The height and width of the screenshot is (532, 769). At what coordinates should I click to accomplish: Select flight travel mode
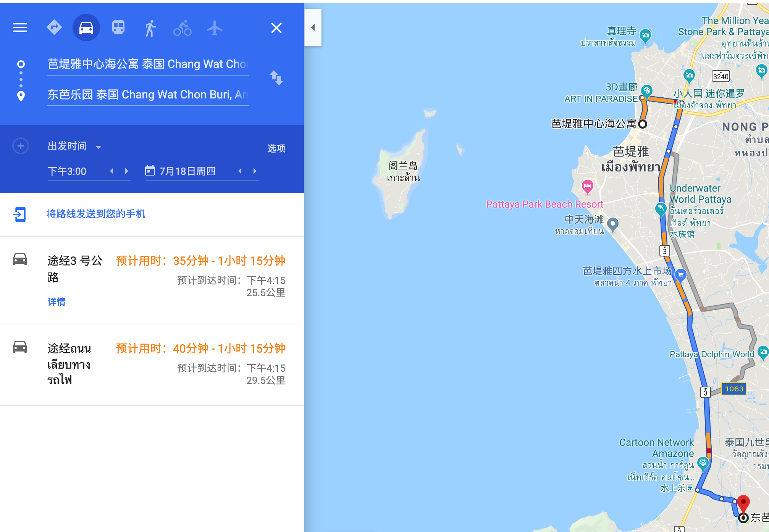point(215,28)
